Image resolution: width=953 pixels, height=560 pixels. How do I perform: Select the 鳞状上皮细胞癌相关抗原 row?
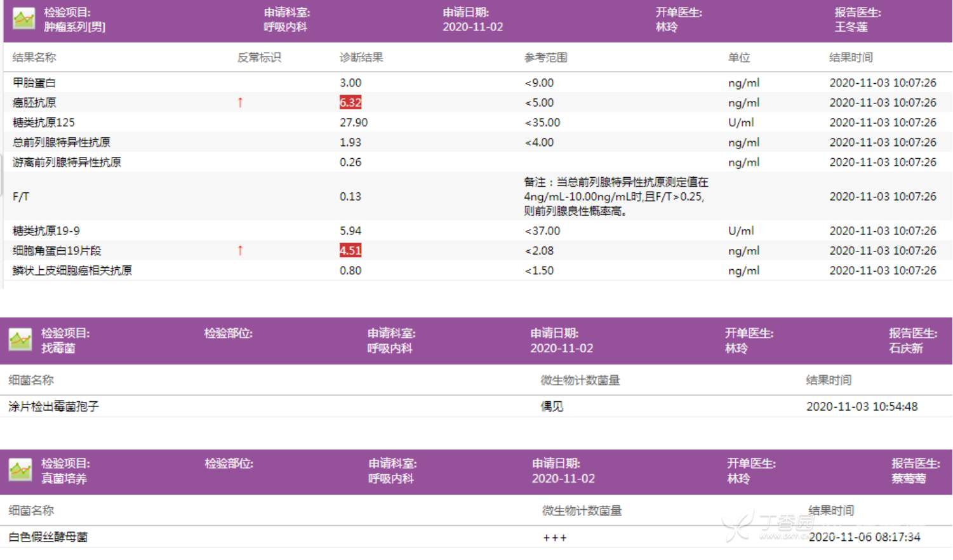pyautogui.click(x=72, y=270)
